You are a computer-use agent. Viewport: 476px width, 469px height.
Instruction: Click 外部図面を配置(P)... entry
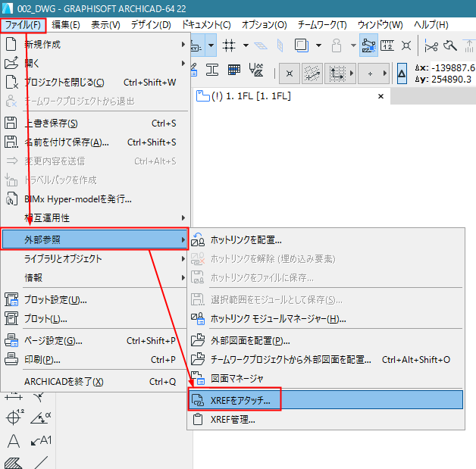326,341
